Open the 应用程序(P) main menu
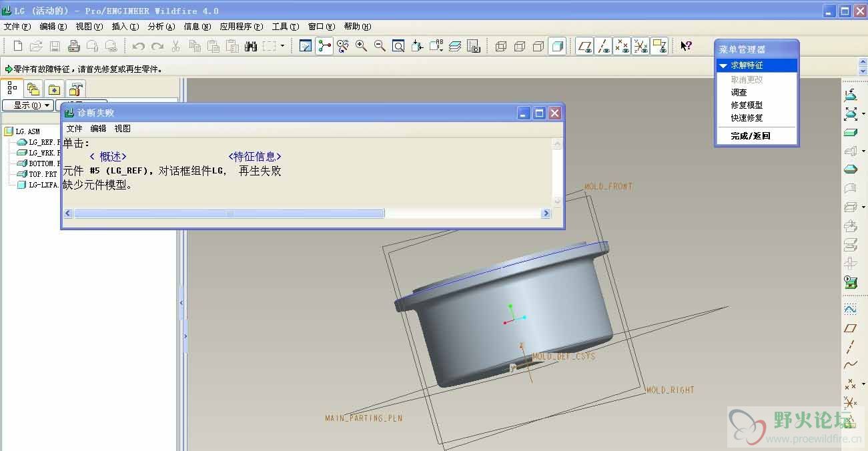 242,27
